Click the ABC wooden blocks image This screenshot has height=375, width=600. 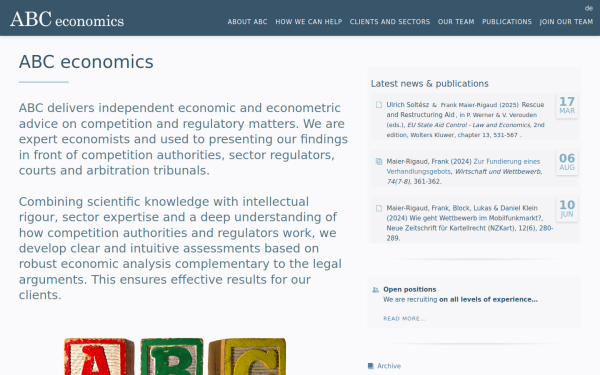point(175,356)
